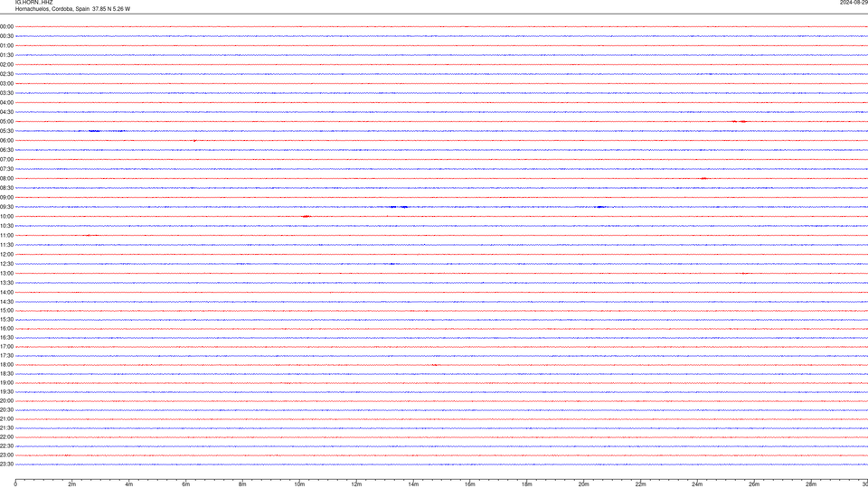Click the blue signal burst on the 05:30 trace
The height and width of the screenshot is (488, 868).
tap(95, 131)
